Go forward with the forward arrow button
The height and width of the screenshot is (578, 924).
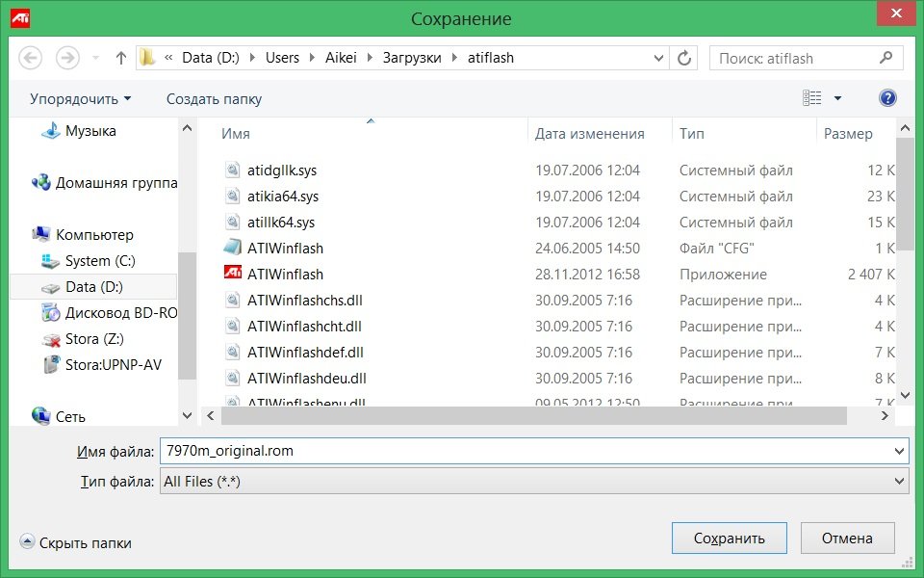[67, 58]
